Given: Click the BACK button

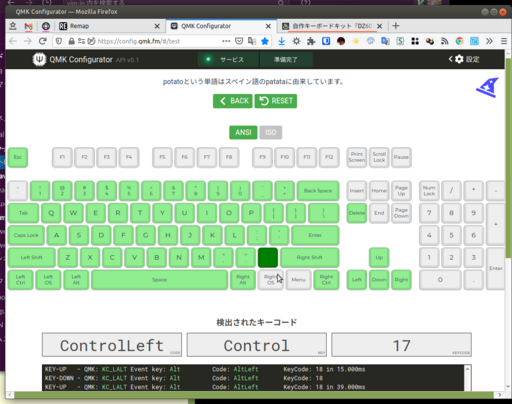Looking at the screenshot, I should [233, 101].
